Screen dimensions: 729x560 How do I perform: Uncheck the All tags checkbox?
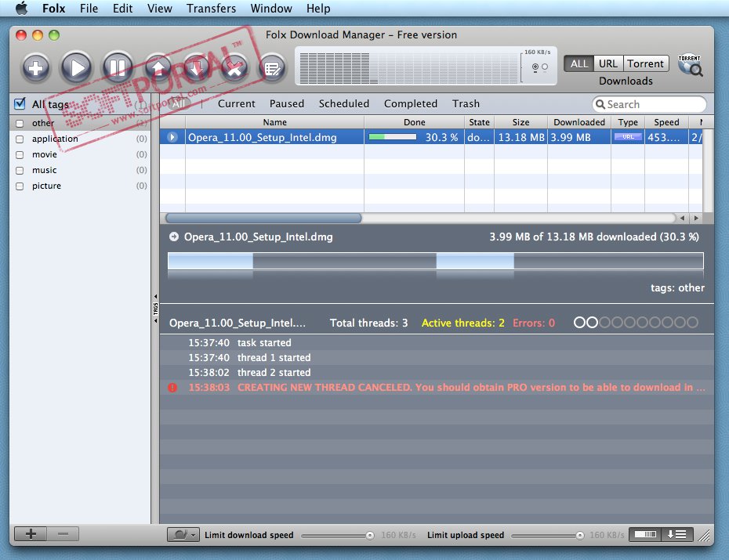coord(20,103)
